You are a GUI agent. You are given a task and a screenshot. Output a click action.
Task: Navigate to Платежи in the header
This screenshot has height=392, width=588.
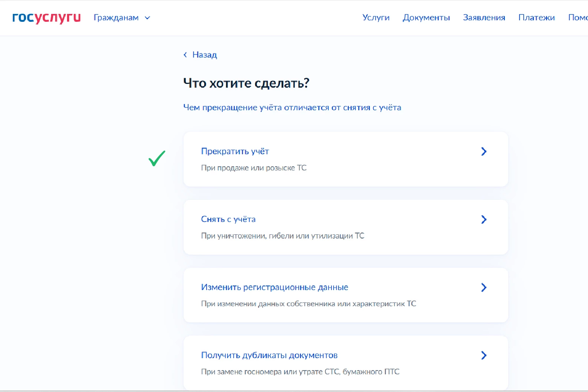pos(536,18)
